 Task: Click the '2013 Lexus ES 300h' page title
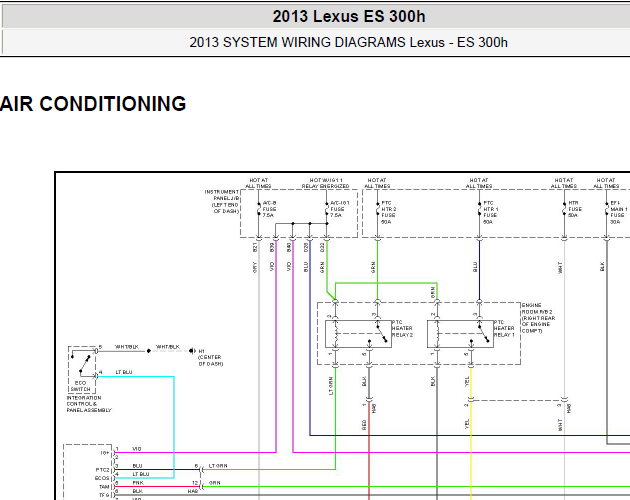point(349,16)
